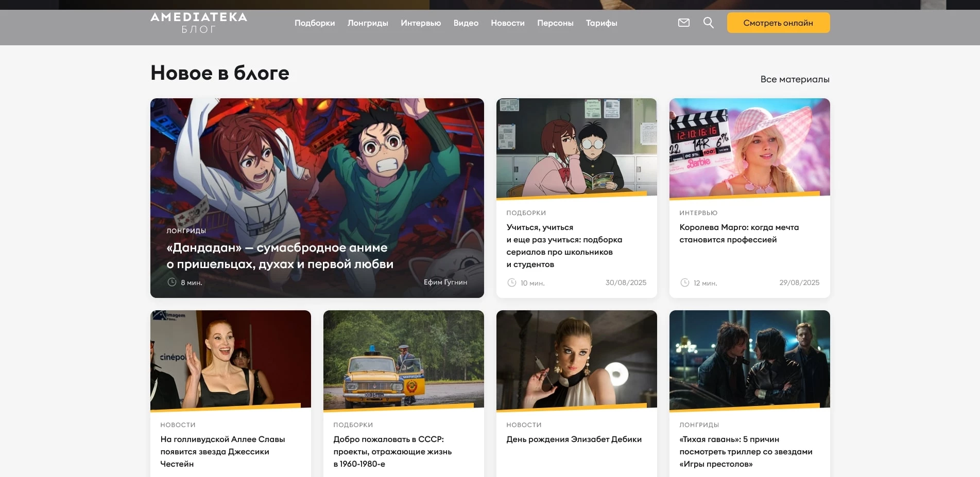Open the Новости navigation link

point(507,23)
